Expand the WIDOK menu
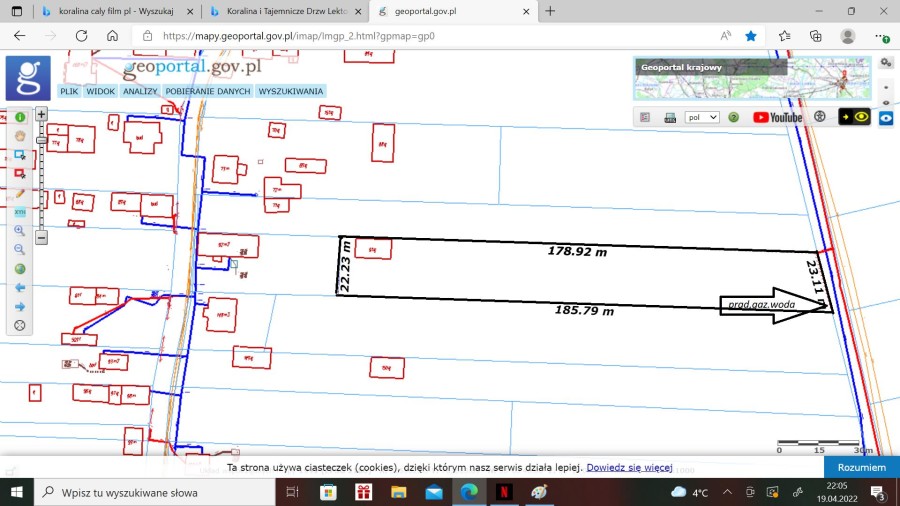The height and width of the screenshot is (506, 900). tap(100, 91)
